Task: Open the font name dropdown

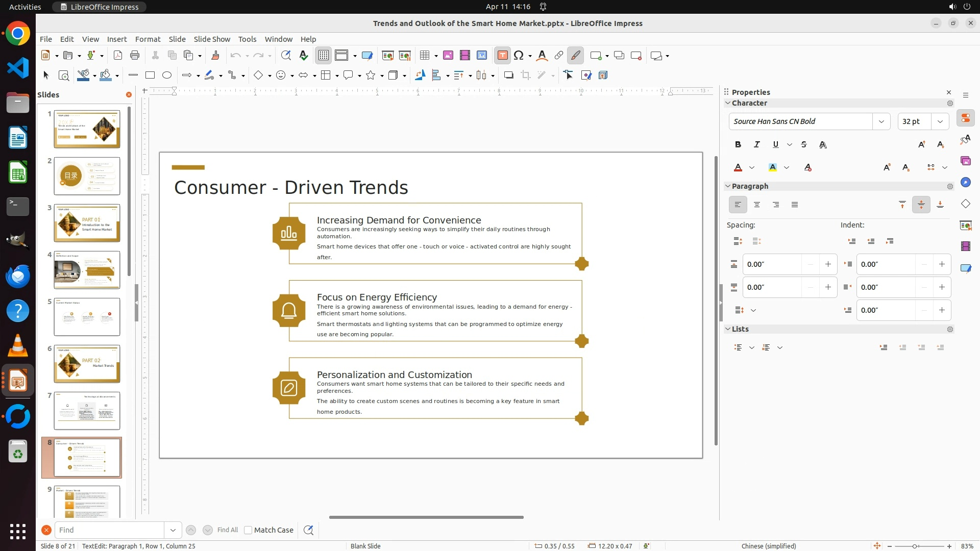Action: [x=881, y=121]
